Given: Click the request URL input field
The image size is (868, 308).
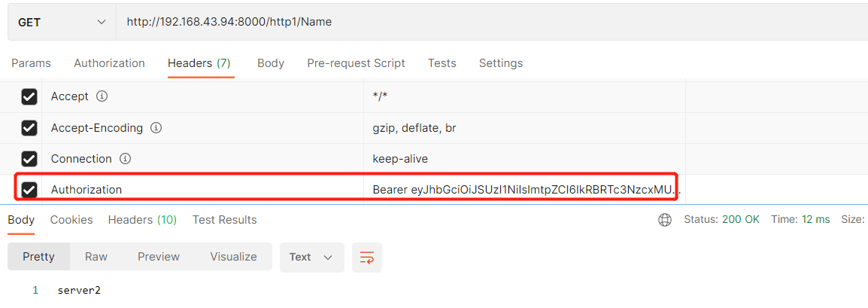Looking at the screenshot, I should [489, 23].
